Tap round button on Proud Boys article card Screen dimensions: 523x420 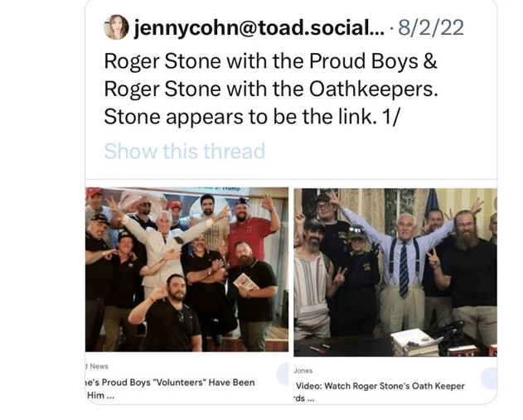[281, 379]
